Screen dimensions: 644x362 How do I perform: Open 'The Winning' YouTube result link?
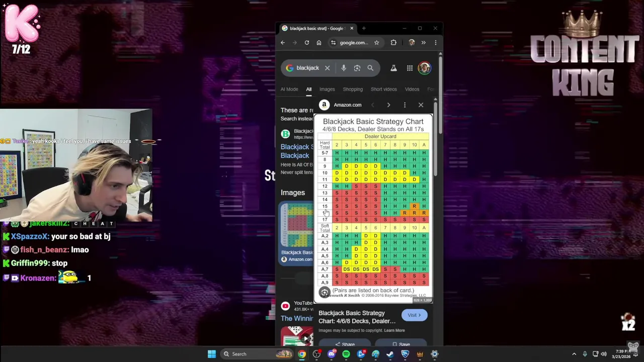point(297,318)
